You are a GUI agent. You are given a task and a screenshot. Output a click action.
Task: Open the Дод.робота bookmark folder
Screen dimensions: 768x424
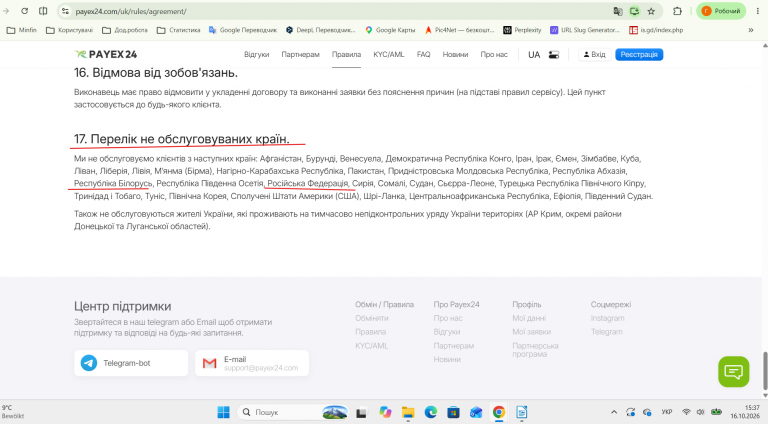pyautogui.click(x=125, y=30)
